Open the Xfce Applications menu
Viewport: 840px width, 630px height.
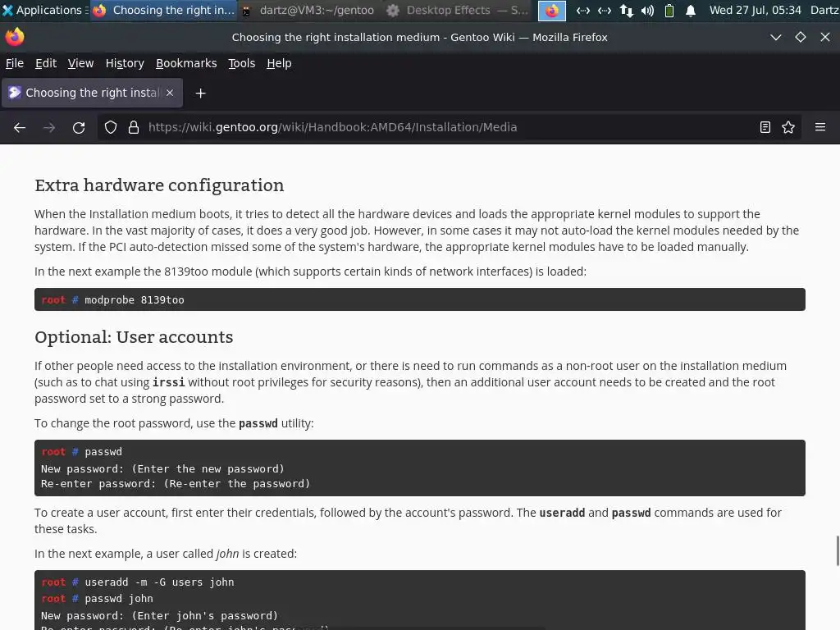pos(42,11)
